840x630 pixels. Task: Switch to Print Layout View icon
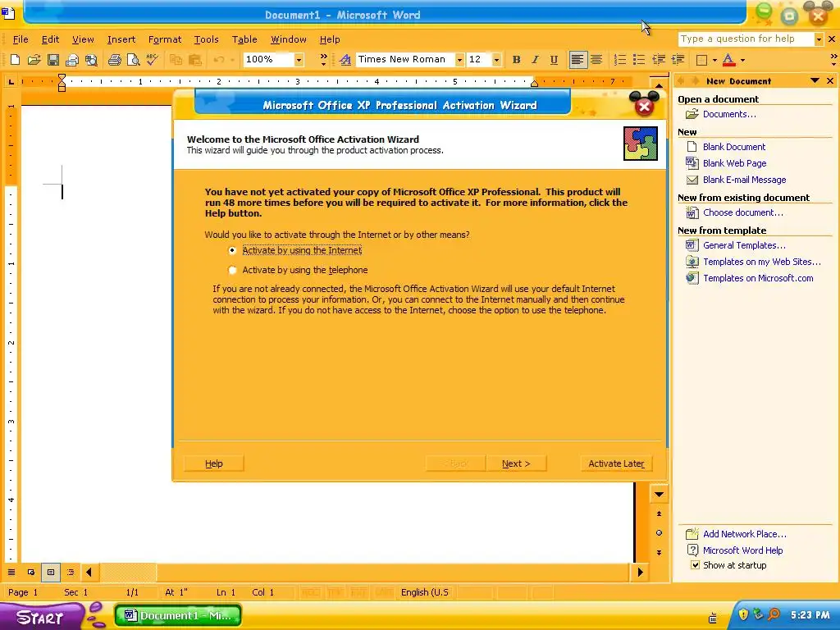coord(51,572)
